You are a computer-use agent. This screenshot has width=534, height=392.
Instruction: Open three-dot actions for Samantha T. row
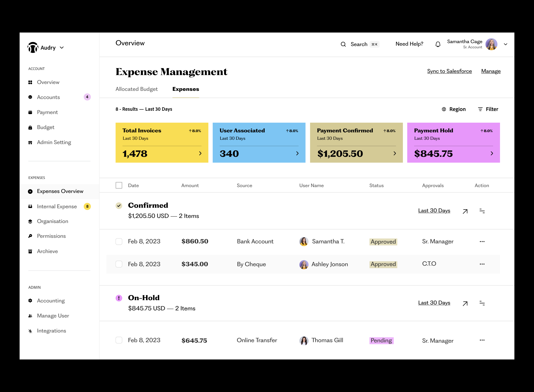[482, 242]
